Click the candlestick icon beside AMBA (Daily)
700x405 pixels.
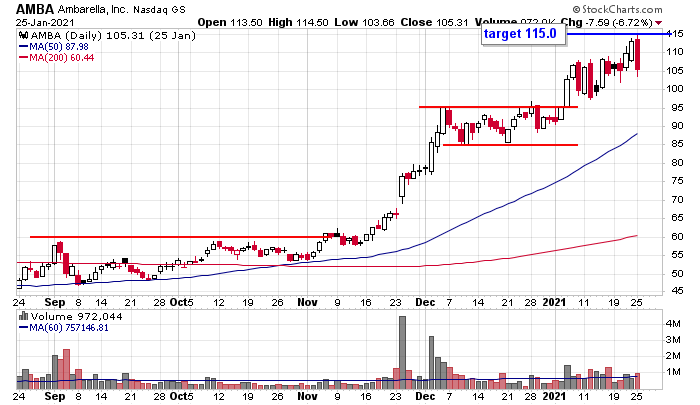click(x=24, y=35)
